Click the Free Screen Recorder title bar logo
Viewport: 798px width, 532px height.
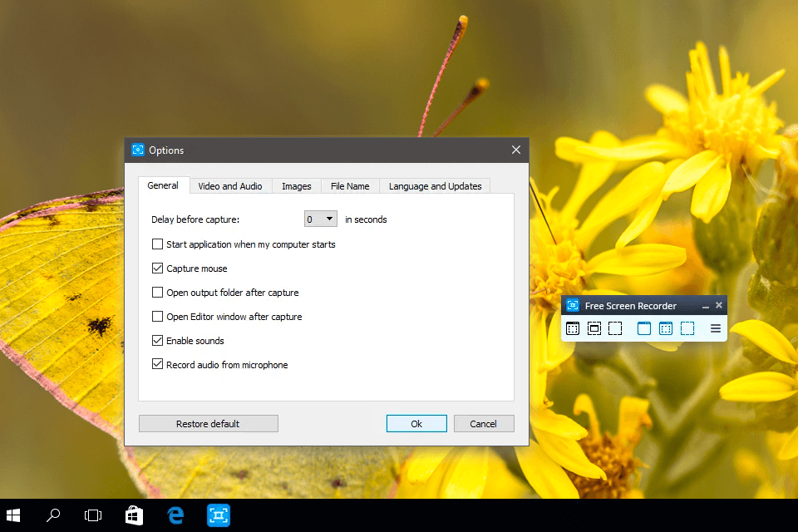(x=573, y=305)
